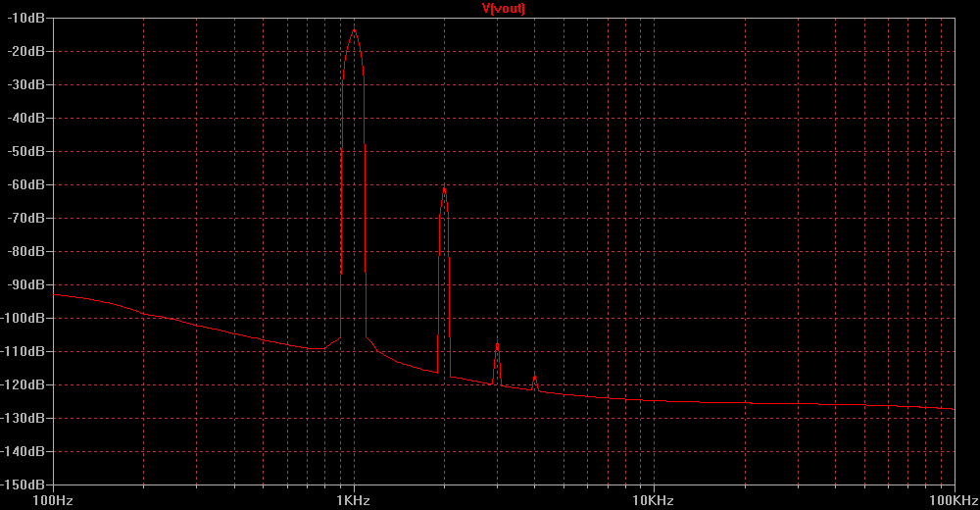Click the -120dB axis label
This screenshot has width=980, height=510.
tap(24, 384)
